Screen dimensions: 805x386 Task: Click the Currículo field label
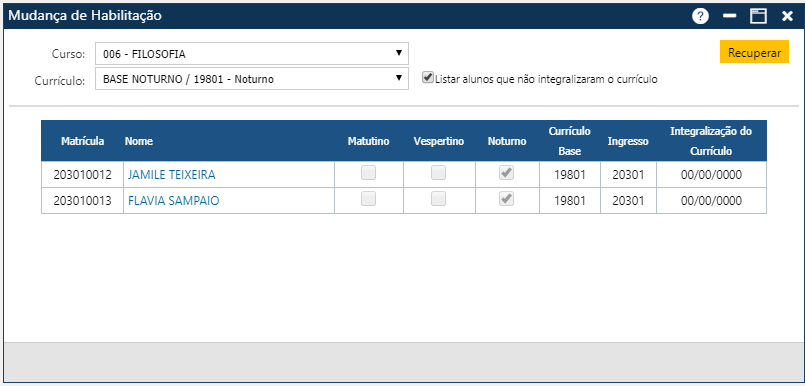pos(60,81)
